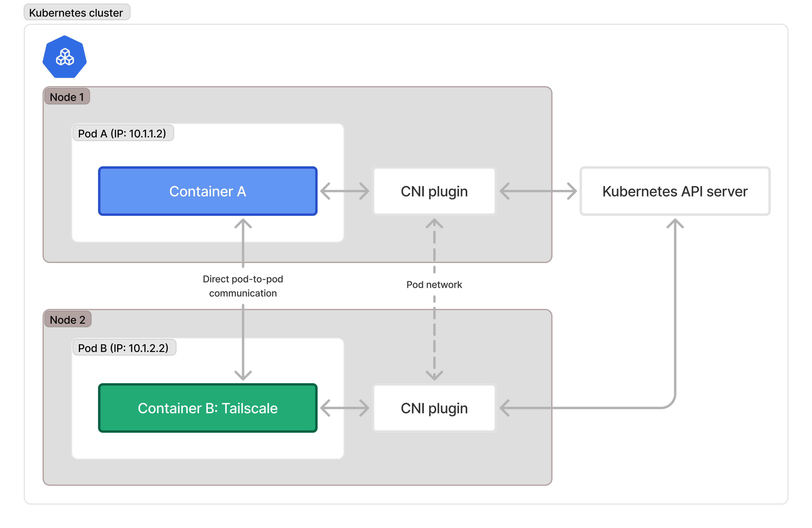Click arrow between Container B and CNI plugin

click(x=345, y=408)
